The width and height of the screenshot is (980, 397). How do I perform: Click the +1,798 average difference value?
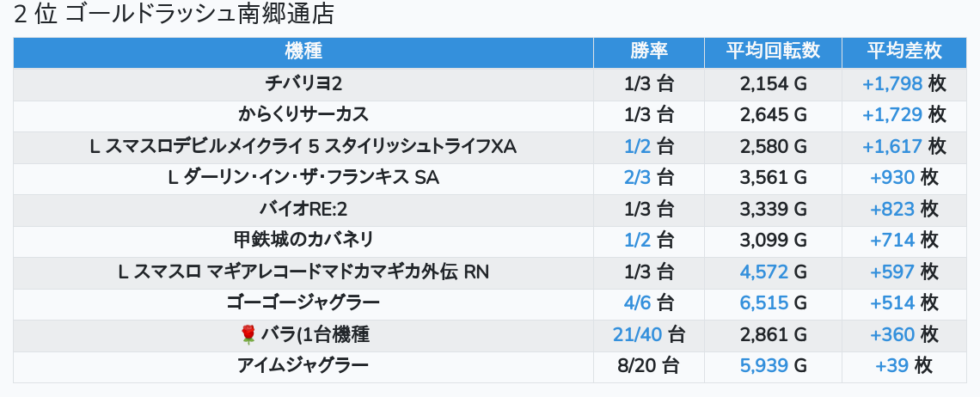[x=892, y=83]
